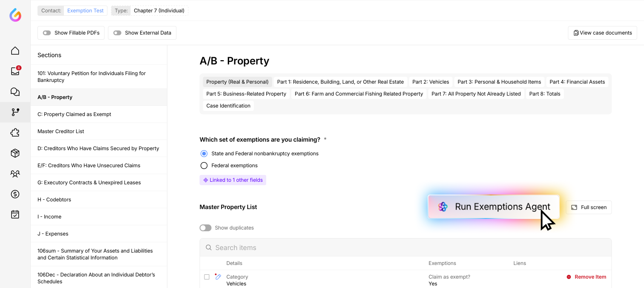Viewport: 644px width, 288px height.
Task: Click the Exemption Test contact link
Action: 85,11
